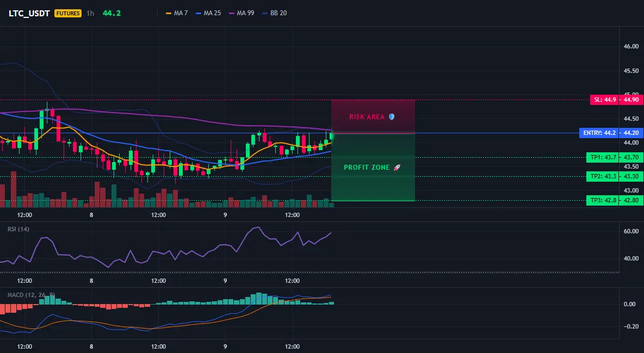
Task: Toggle the BB 20 legend entry
Action: (x=274, y=13)
